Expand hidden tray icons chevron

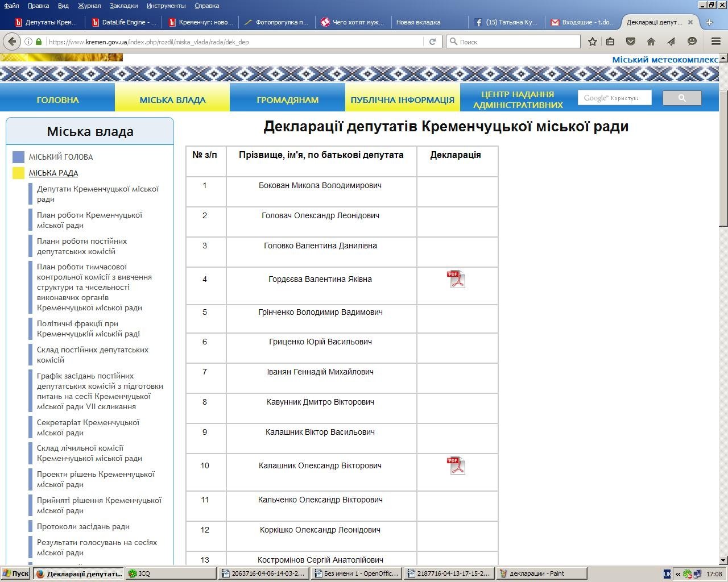(x=677, y=574)
